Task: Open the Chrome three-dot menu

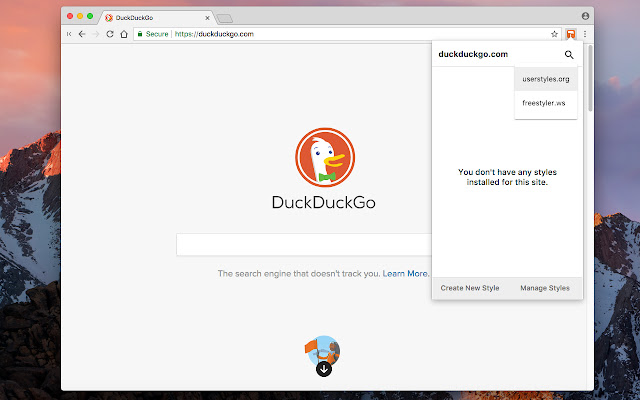Action: tap(585, 34)
